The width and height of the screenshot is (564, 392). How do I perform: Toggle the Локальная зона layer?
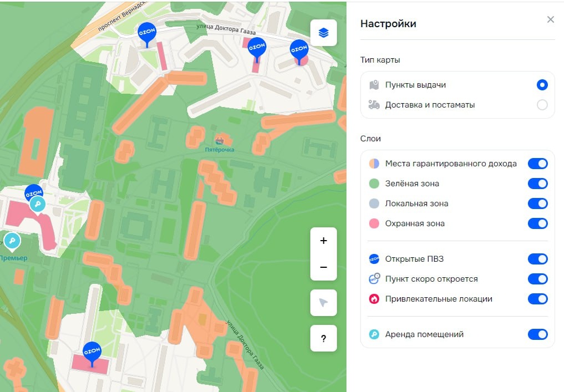(x=538, y=203)
